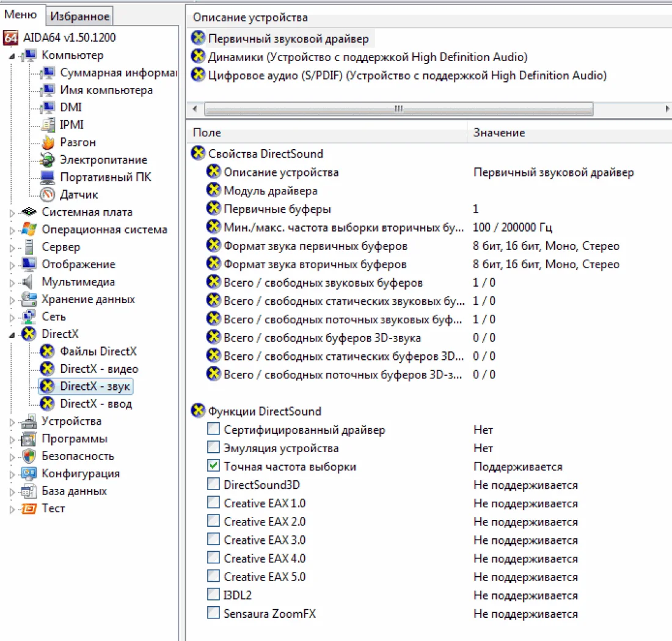The height and width of the screenshot is (641, 672).
Task: Toggle the DirectSound3D checkbox
Action: point(213,484)
